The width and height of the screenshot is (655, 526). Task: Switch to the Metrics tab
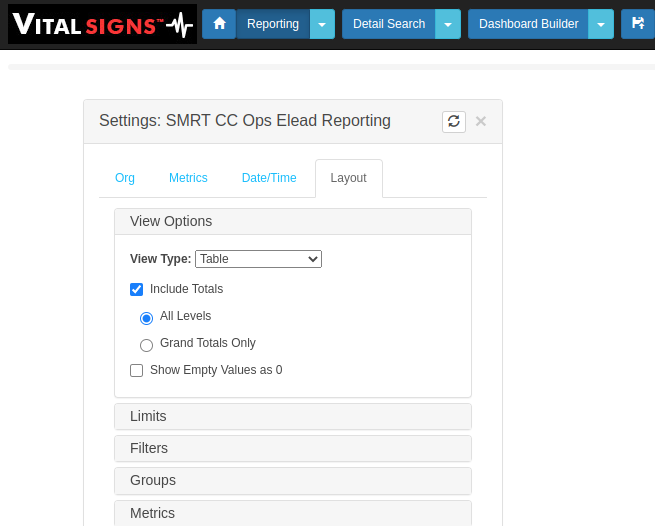(x=188, y=178)
